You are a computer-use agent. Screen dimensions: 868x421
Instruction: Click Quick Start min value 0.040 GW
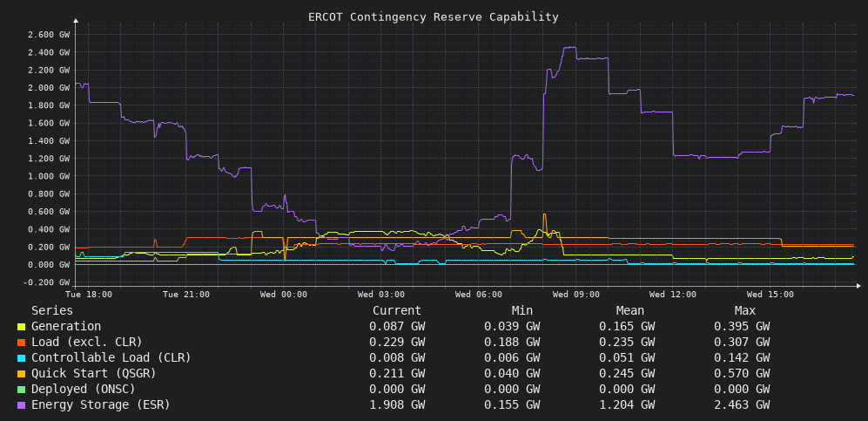tap(512, 373)
